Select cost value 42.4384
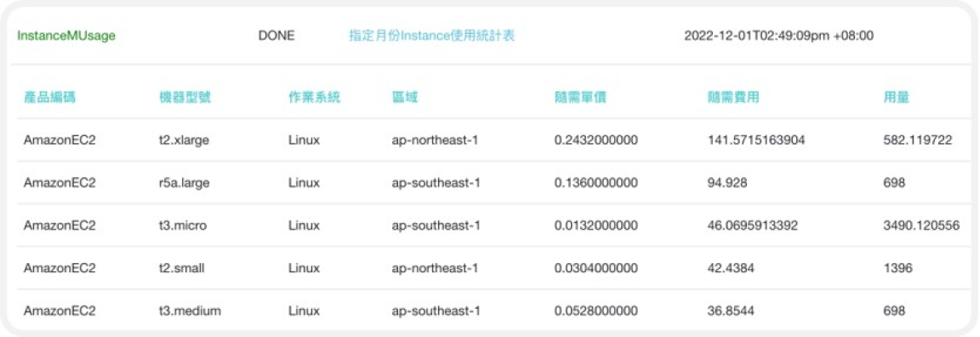This screenshot has width=980, height=337. 732,267
